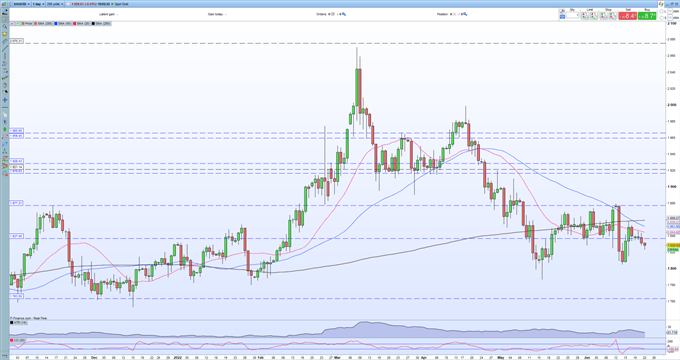Click the candlestick chart logo icon
This screenshot has width=680, height=360.
[4, 4]
